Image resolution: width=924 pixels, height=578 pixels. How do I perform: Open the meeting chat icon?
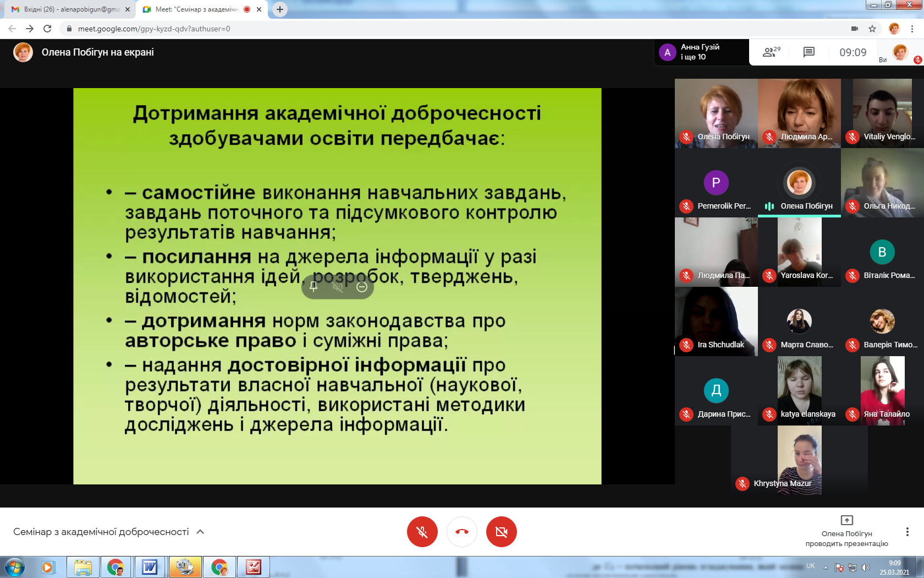pyautogui.click(x=809, y=52)
